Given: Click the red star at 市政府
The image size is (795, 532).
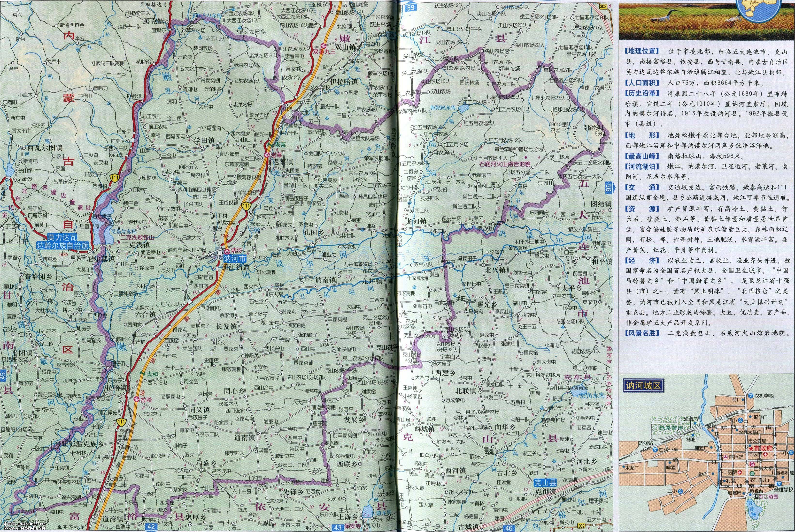Looking at the screenshot, I should coord(751,449).
